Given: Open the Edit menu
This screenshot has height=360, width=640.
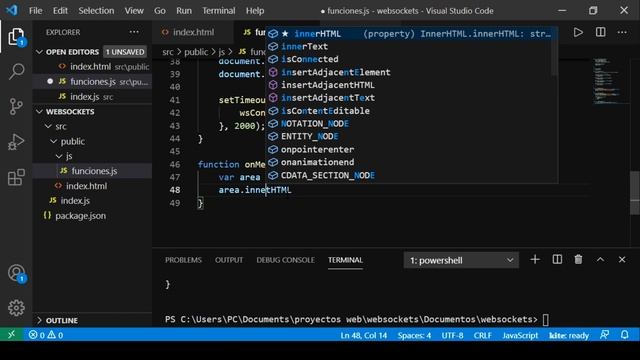Looking at the screenshot, I should coord(60,11).
